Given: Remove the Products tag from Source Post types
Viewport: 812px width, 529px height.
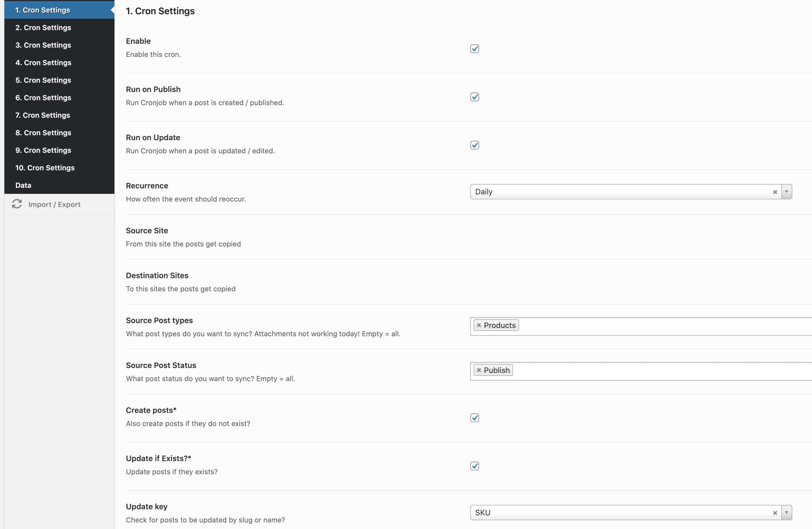Looking at the screenshot, I should (x=479, y=325).
